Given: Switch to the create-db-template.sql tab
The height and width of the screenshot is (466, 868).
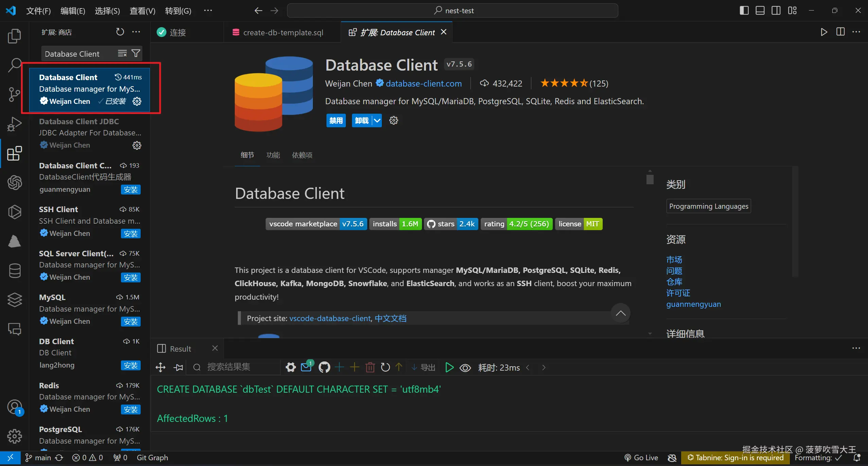Looking at the screenshot, I should coord(283,33).
